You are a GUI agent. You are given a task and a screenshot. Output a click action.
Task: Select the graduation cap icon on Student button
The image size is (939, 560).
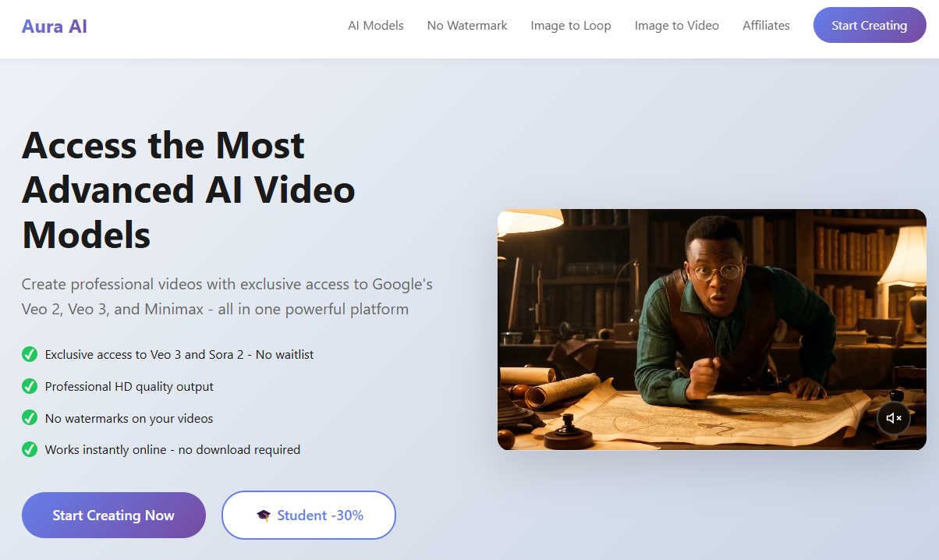click(x=264, y=515)
